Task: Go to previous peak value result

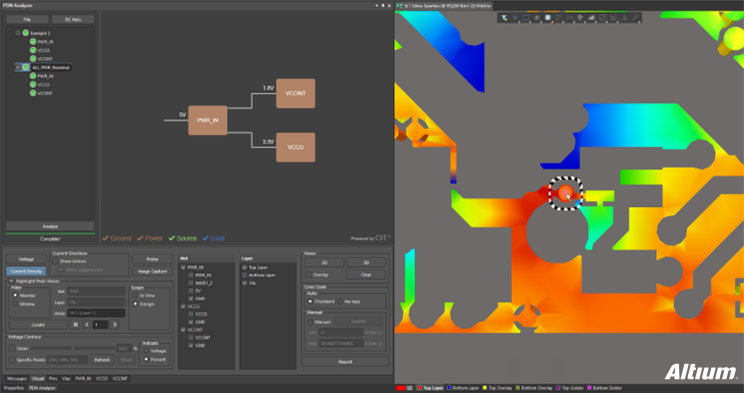Action: click(x=87, y=325)
